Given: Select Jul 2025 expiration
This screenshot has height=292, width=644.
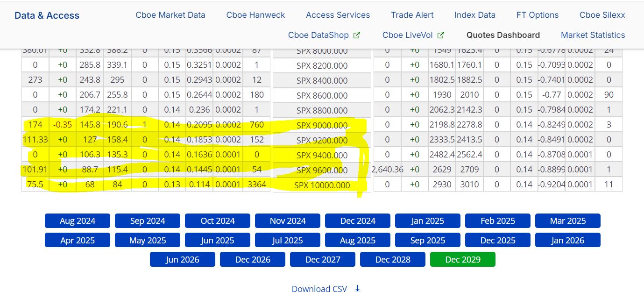Looking at the screenshot, I should coord(288,240).
